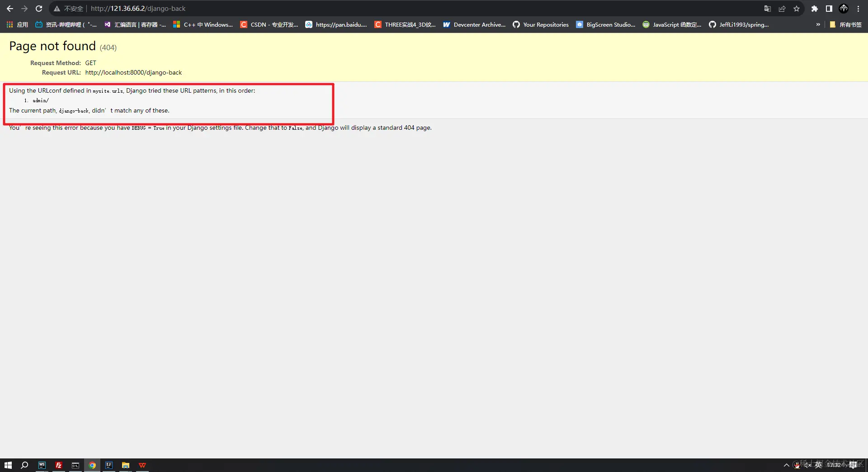This screenshot has height=472, width=868.
Task: Open the Windows Start menu
Action: tap(8, 465)
